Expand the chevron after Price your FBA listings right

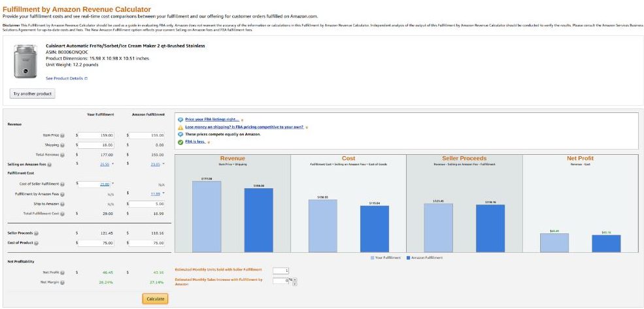(x=243, y=120)
